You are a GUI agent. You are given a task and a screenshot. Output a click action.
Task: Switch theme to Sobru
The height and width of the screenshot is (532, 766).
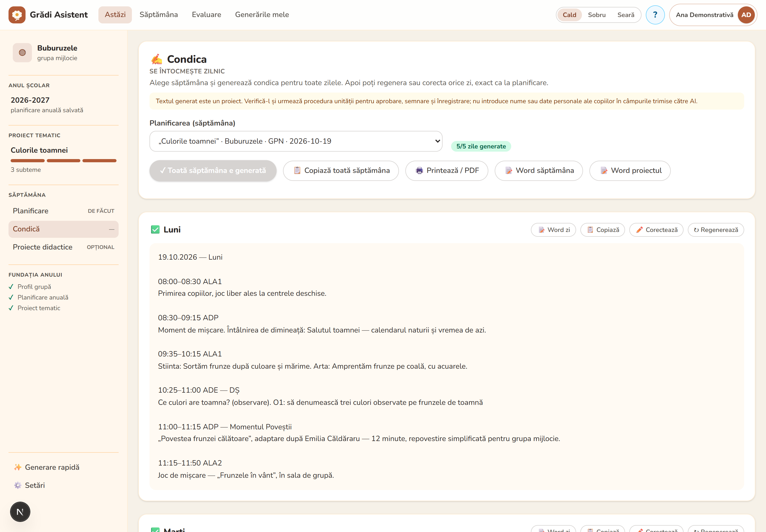tap(597, 15)
